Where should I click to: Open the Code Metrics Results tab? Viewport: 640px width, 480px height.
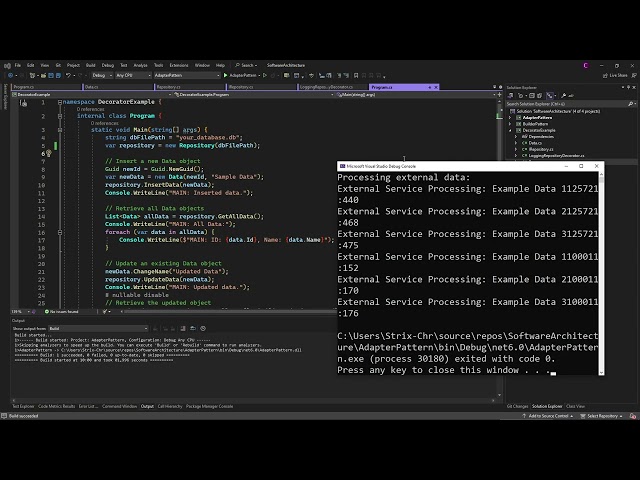[x=57, y=407]
